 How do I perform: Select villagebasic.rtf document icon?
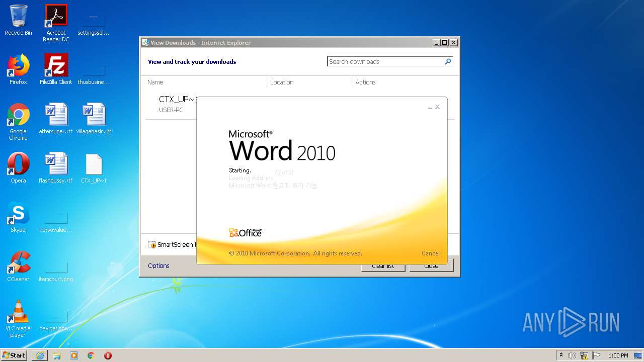(94, 119)
